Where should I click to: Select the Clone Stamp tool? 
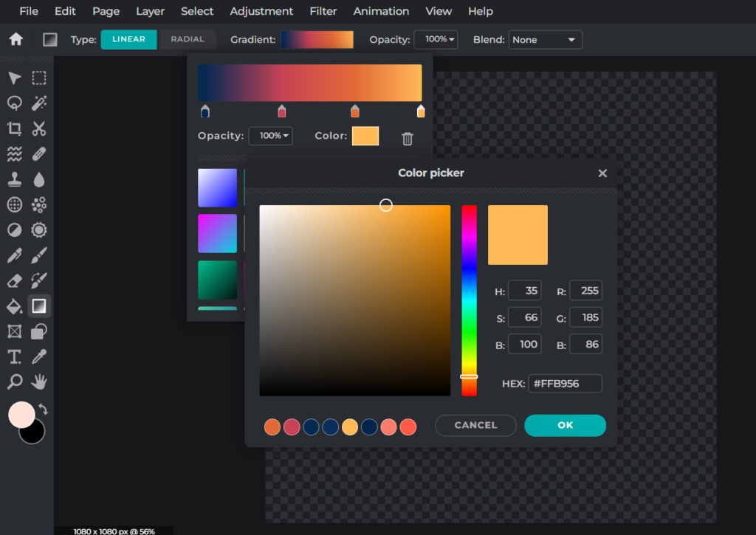click(13, 179)
